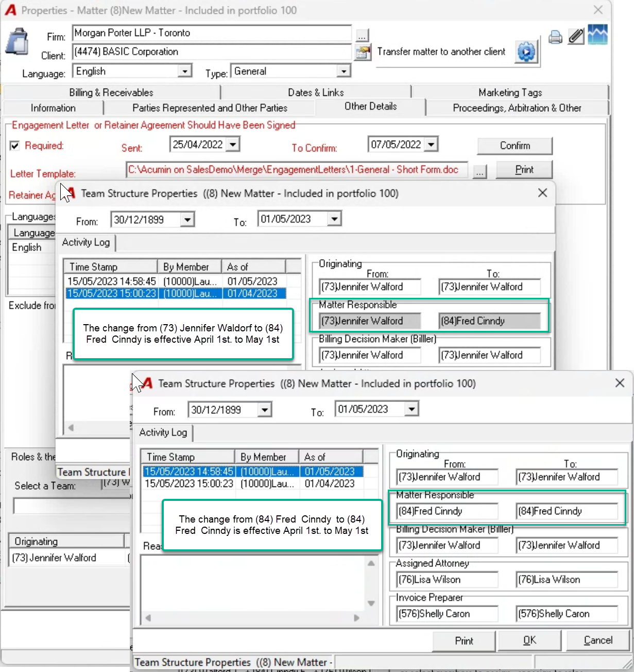Screen dimensions: 634x672
Task: Open the Type dropdown showing General
Action: pyautogui.click(x=344, y=71)
